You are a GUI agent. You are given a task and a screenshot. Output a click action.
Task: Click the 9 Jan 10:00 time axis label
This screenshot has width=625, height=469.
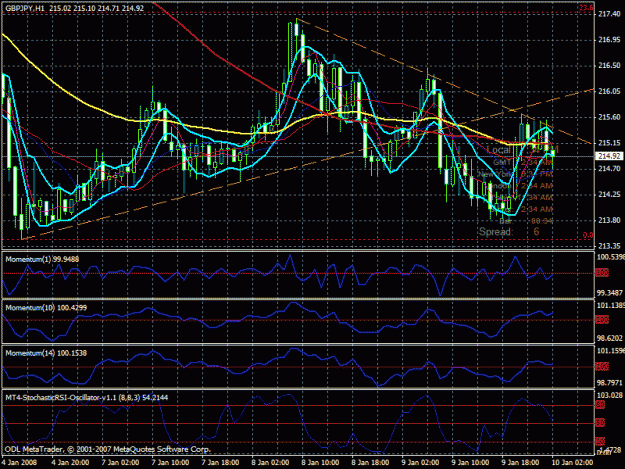pyautogui.click(x=470, y=463)
